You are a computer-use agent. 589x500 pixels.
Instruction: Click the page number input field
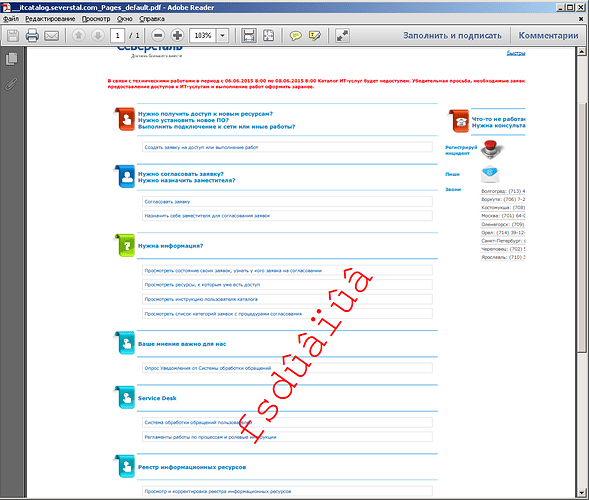pos(118,36)
